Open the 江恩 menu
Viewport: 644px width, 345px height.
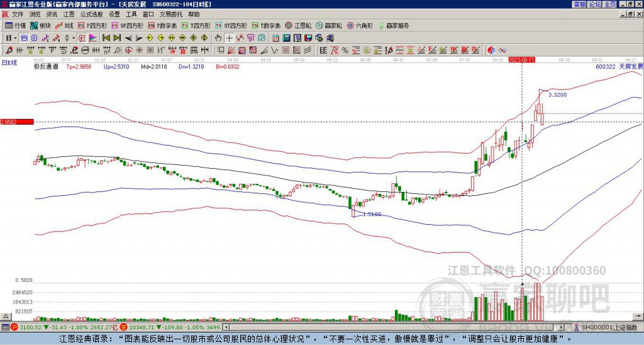(69, 14)
